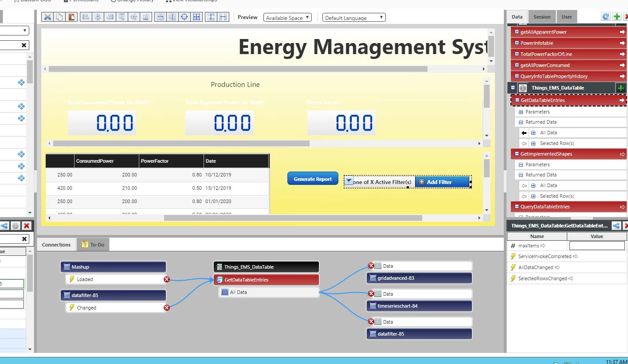Viewport: 628px width, 364px height.
Task: Click the distribute vertical spacing icon
Action: click(x=211, y=17)
